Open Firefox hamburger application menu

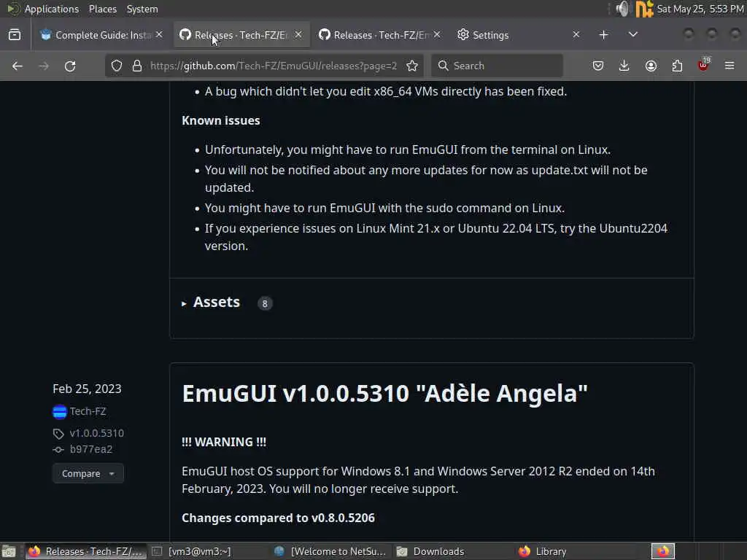[x=729, y=66]
